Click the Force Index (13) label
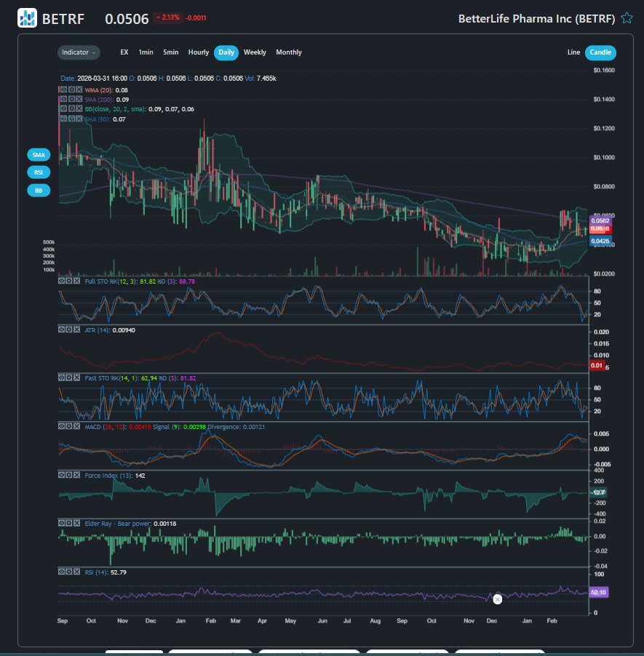This screenshot has height=656, width=644. click(x=108, y=475)
